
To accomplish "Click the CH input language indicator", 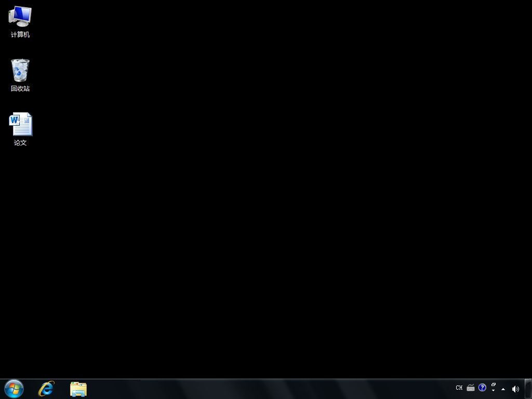I will (x=459, y=388).
